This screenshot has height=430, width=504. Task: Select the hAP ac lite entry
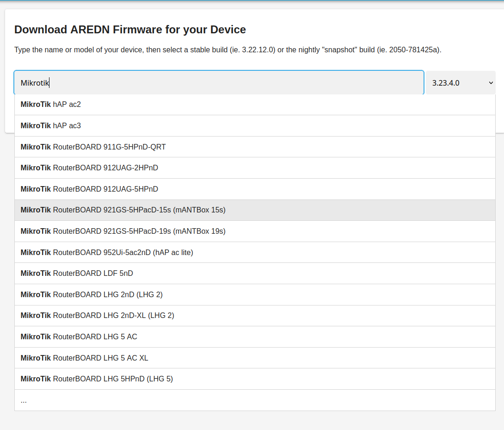(106, 252)
